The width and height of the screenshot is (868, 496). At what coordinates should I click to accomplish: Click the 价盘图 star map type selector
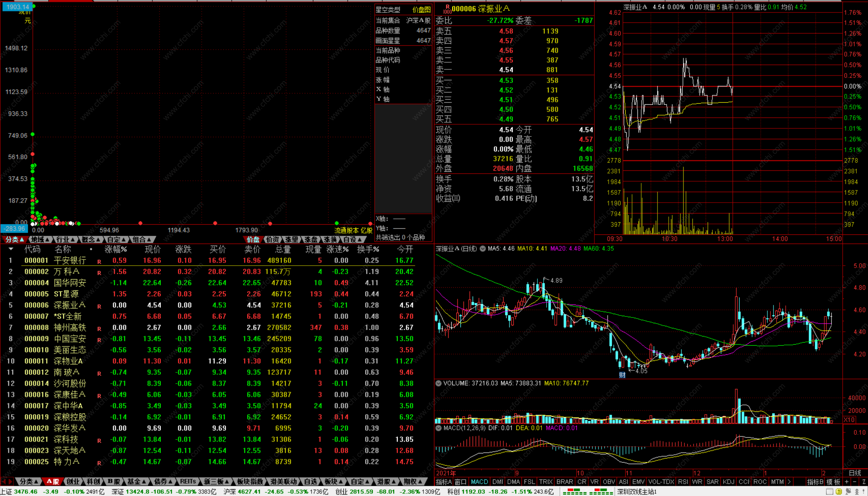click(421, 9)
